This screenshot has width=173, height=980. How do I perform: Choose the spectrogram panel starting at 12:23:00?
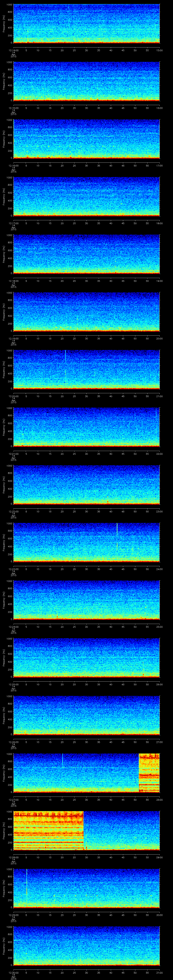click(87, 543)
